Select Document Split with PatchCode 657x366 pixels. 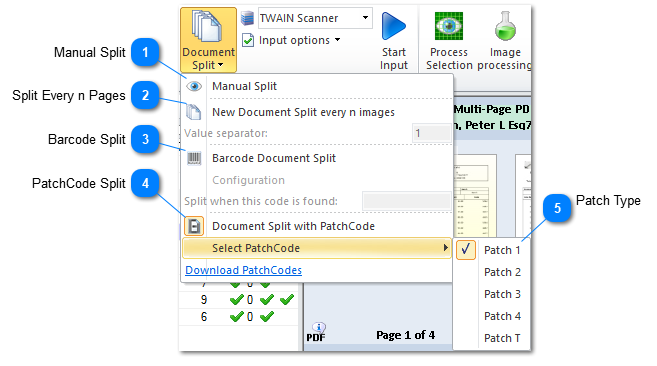click(293, 226)
